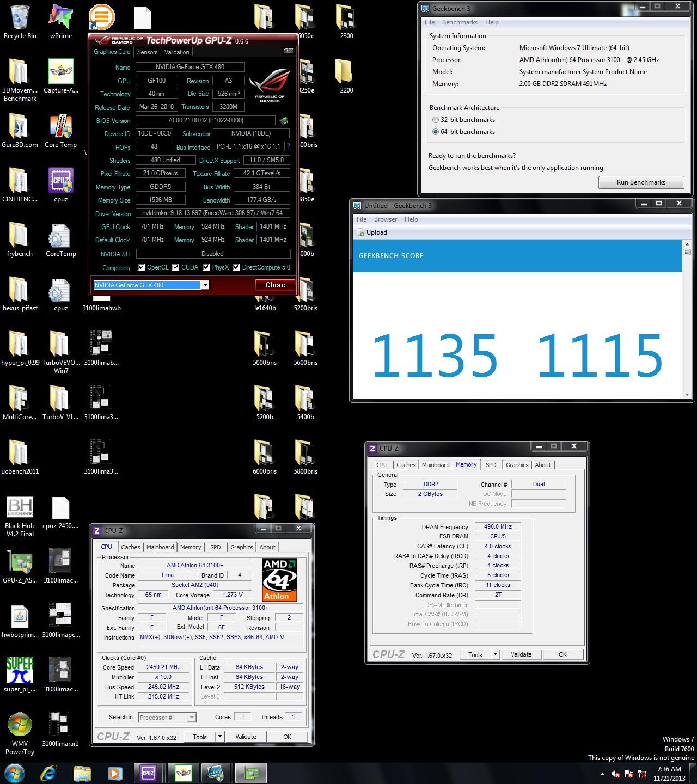
Task: Click the muted volume tray icon
Action: click(616, 774)
